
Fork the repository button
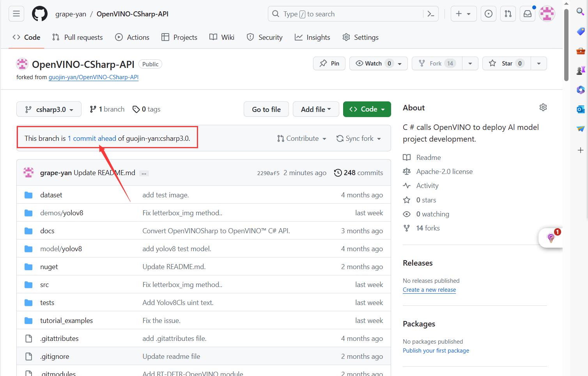(437, 63)
